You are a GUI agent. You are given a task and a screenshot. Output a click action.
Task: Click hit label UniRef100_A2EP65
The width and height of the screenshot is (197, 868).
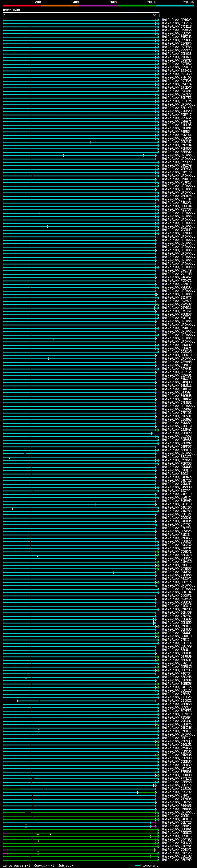coord(176,782)
